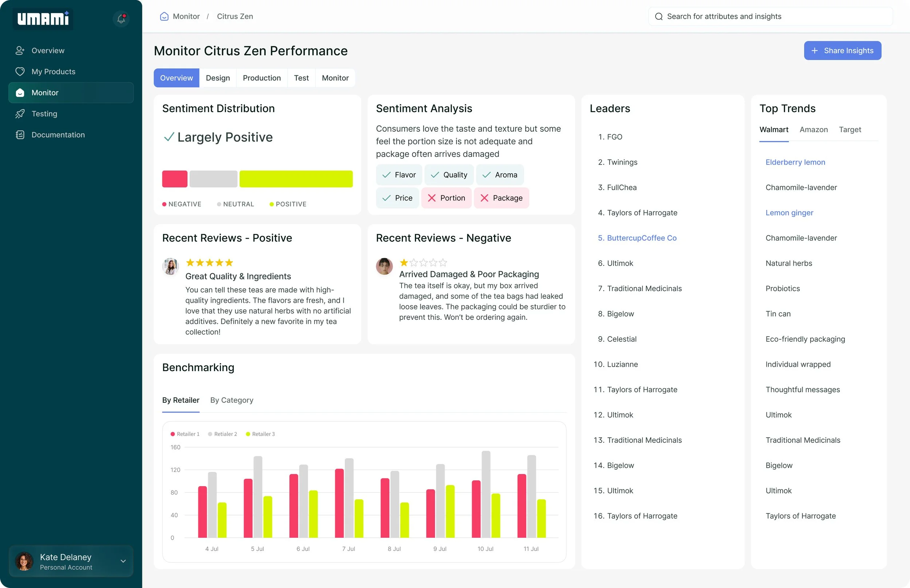Open the Production tab
Image resolution: width=910 pixels, height=588 pixels.
[262, 78]
